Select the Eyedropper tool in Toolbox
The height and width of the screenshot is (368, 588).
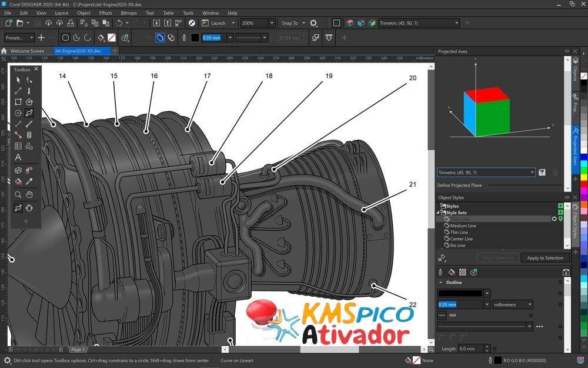pyautogui.click(x=29, y=181)
